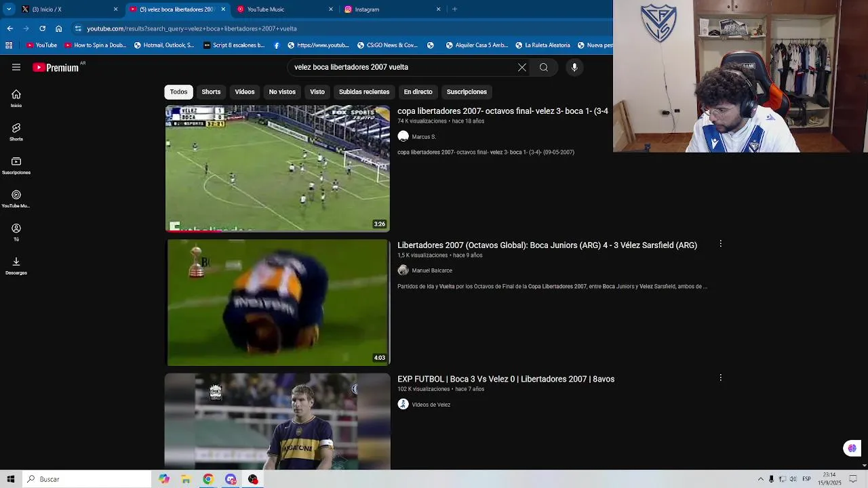This screenshot has width=868, height=488.
Task: Reload the page with the refresh icon
Action: point(42,28)
